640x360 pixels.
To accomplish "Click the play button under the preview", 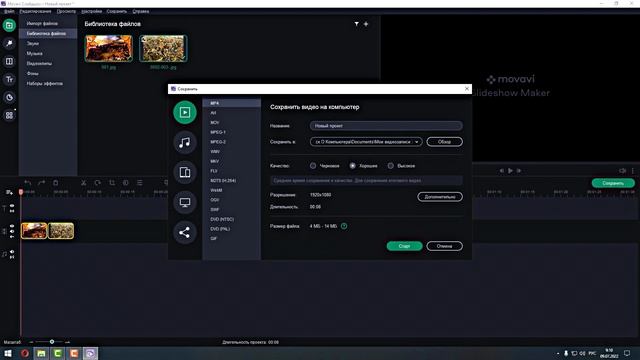I will click(x=510, y=171).
